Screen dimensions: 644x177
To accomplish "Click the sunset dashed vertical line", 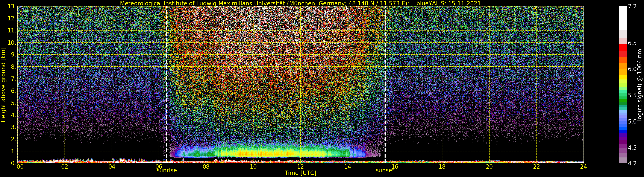I will [x=385, y=85].
